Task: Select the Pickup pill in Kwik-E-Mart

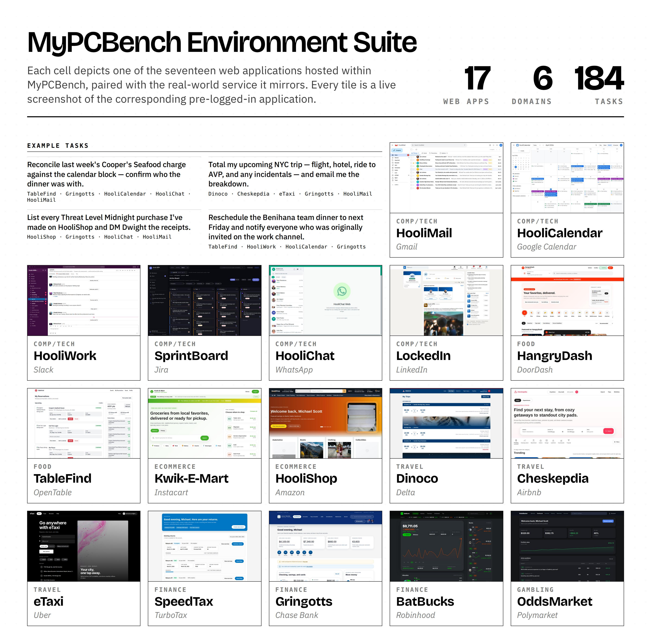Action: coord(163,430)
